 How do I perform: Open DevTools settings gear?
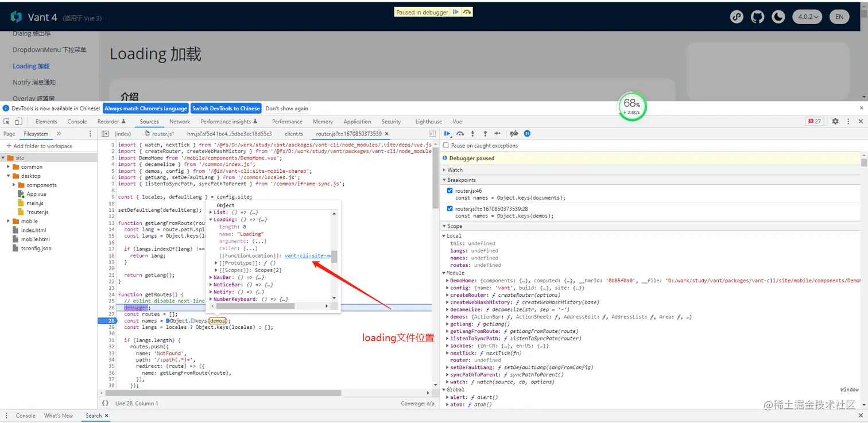click(835, 121)
